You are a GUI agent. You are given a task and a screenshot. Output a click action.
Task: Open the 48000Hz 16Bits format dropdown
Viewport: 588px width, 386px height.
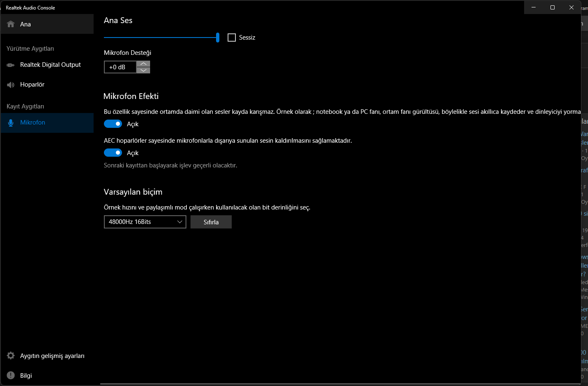pyautogui.click(x=145, y=222)
